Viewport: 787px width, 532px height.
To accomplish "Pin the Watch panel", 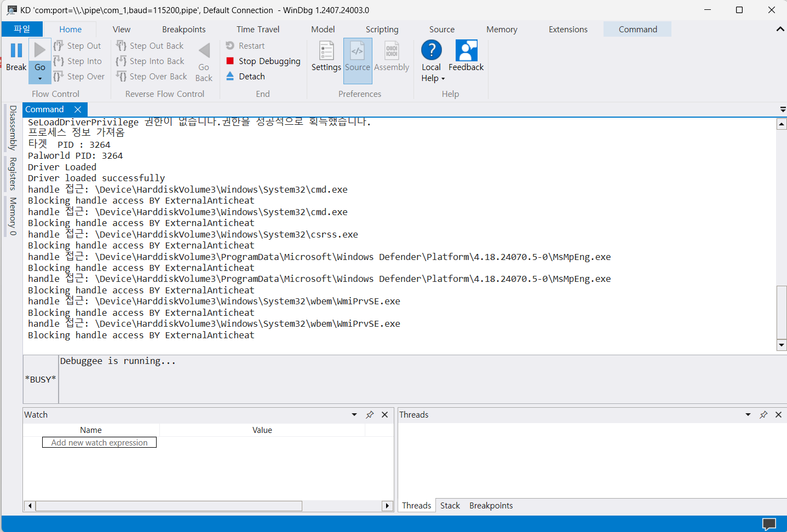I will pos(370,415).
